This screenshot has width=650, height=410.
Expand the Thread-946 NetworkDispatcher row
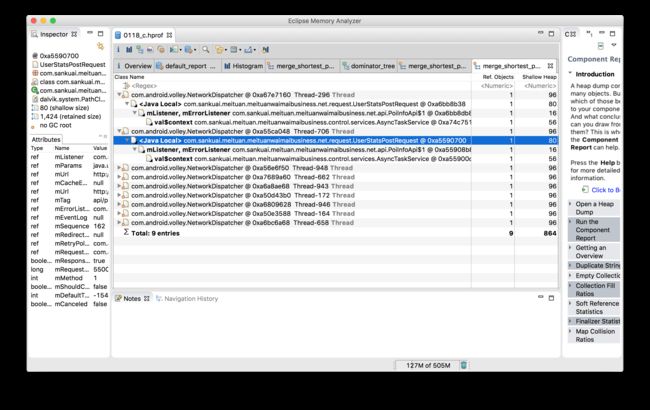119,204
